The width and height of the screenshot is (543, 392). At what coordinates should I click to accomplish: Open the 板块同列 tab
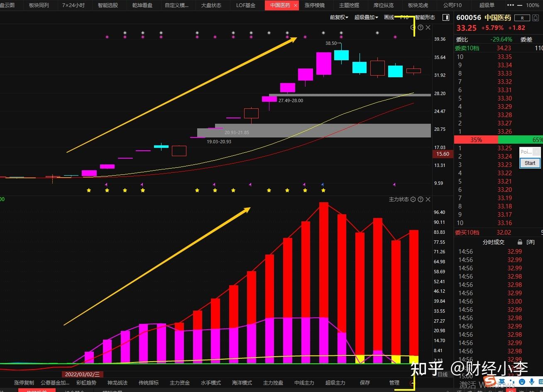[39, 5]
